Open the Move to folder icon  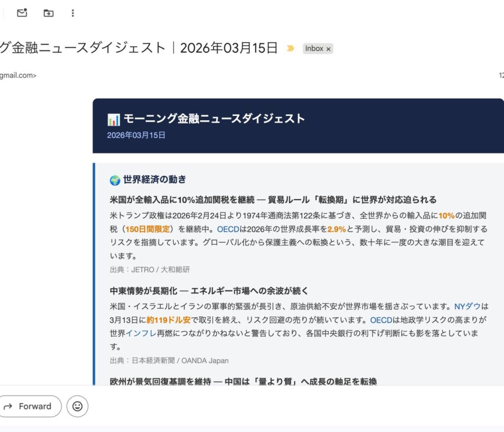[48, 13]
